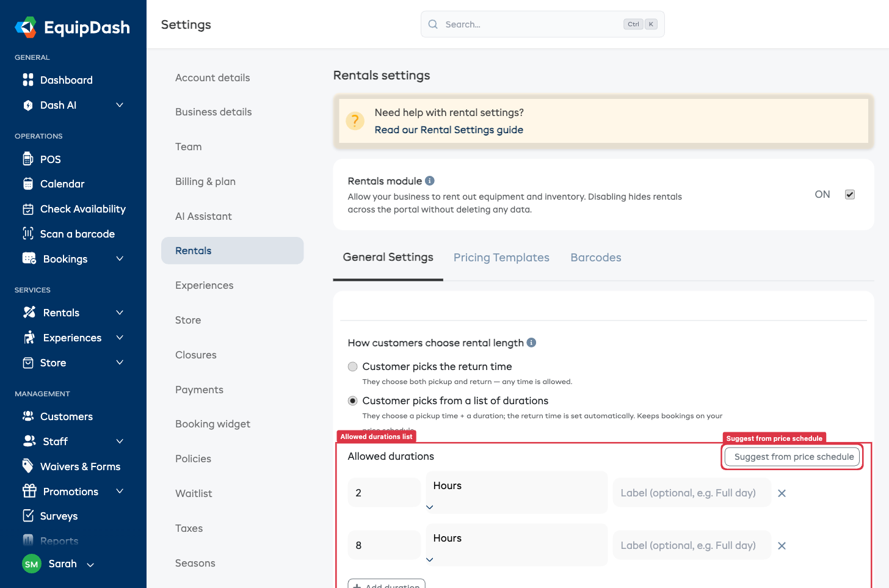Expand the Dash AI menu
Image resolution: width=889 pixels, height=588 pixels.
(120, 105)
